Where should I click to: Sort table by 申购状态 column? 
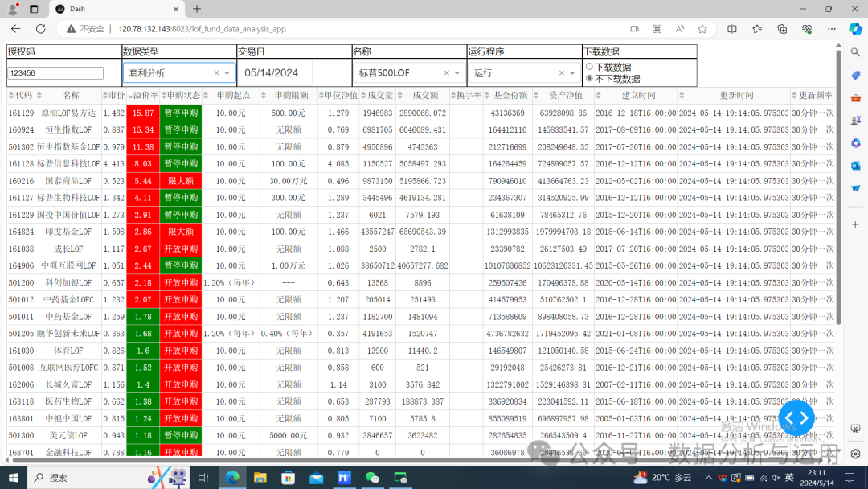click(164, 95)
